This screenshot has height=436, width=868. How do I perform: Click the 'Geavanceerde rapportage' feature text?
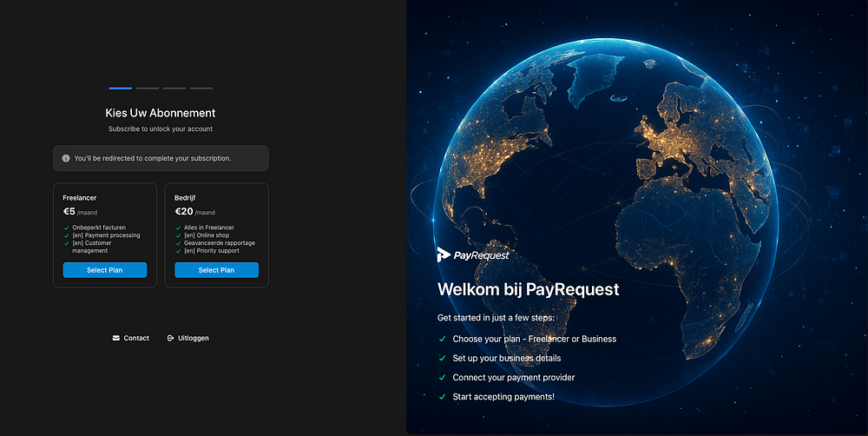pyautogui.click(x=220, y=243)
